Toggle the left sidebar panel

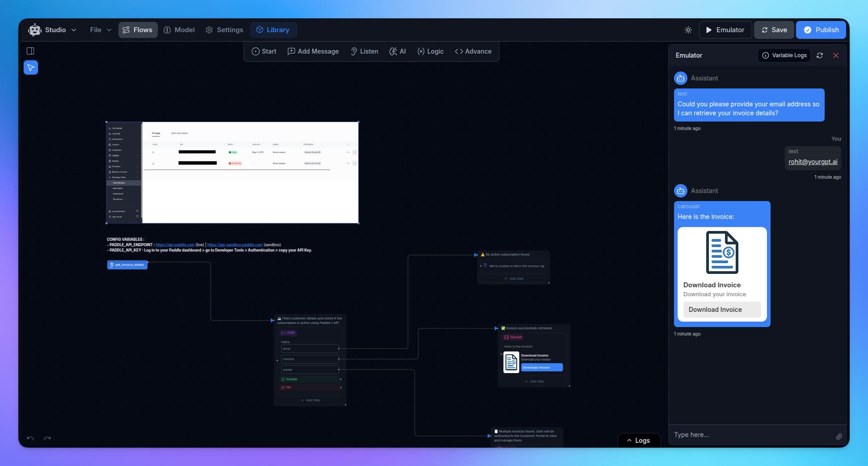pyautogui.click(x=30, y=50)
